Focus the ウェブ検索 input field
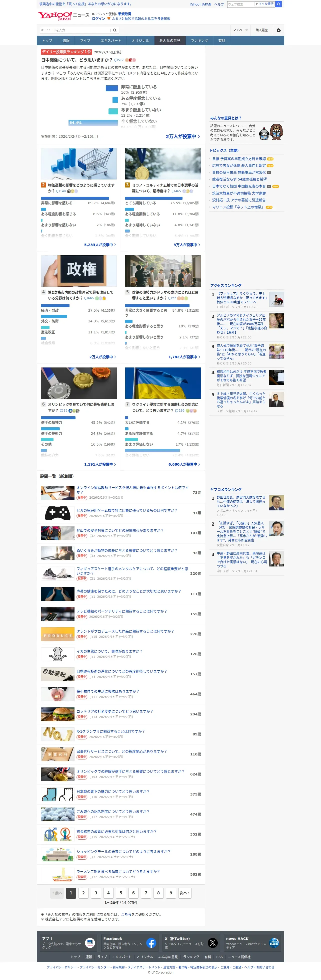 click(x=240, y=4)
